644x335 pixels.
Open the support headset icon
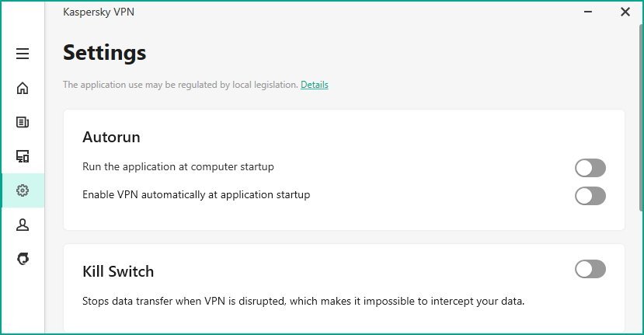(23, 259)
